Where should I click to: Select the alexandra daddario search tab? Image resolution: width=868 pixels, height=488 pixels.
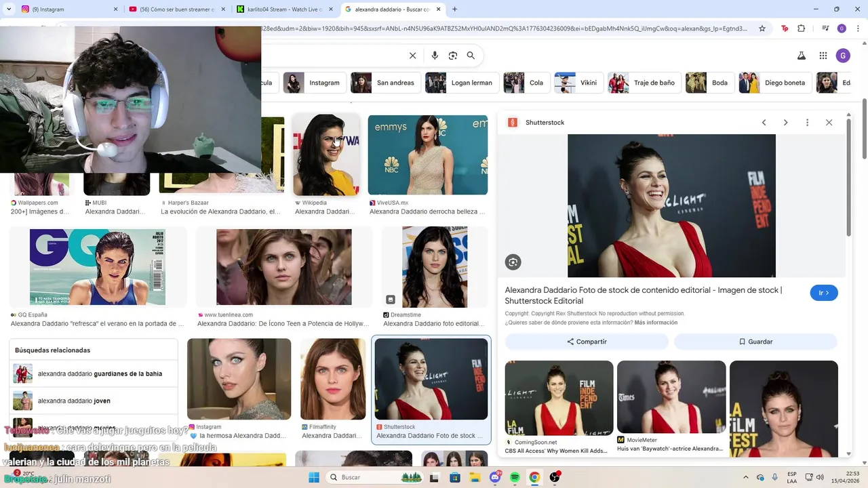click(x=392, y=9)
